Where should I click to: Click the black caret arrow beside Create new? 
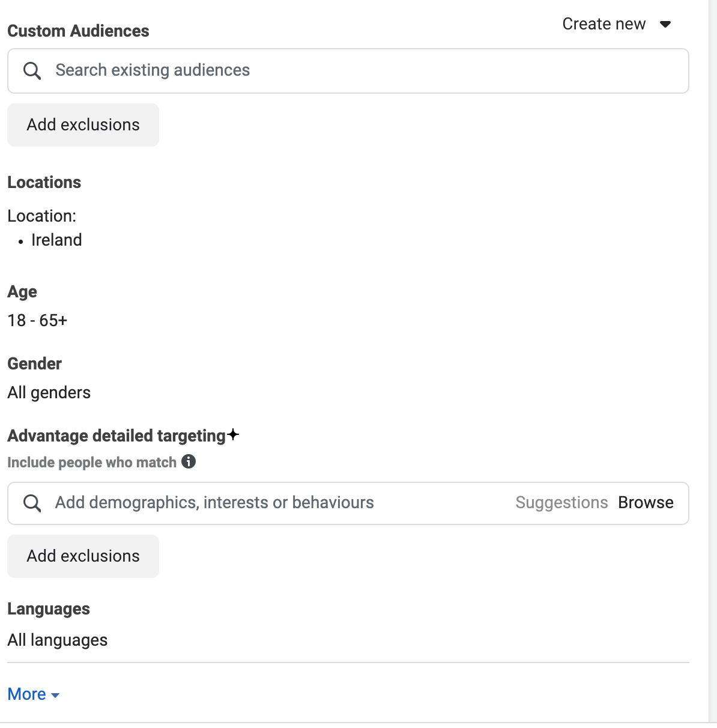pos(665,25)
